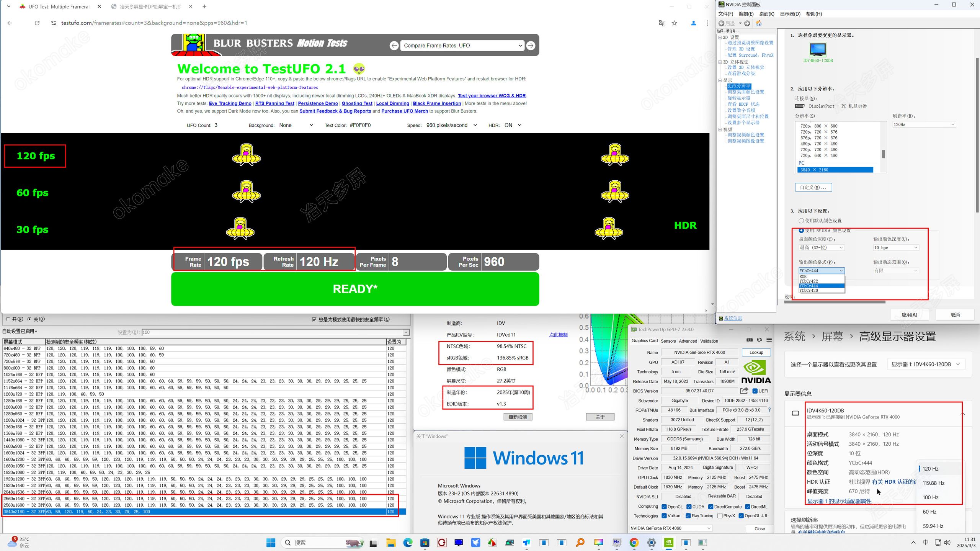The width and height of the screenshot is (980, 551).
Task: Open the TestUFO Background dropdown
Action: point(296,125)
